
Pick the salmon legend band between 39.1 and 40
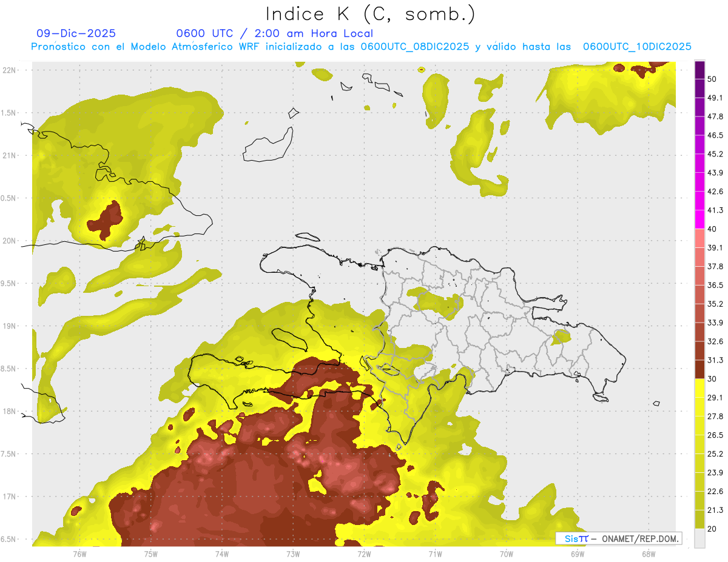(699, 238)
